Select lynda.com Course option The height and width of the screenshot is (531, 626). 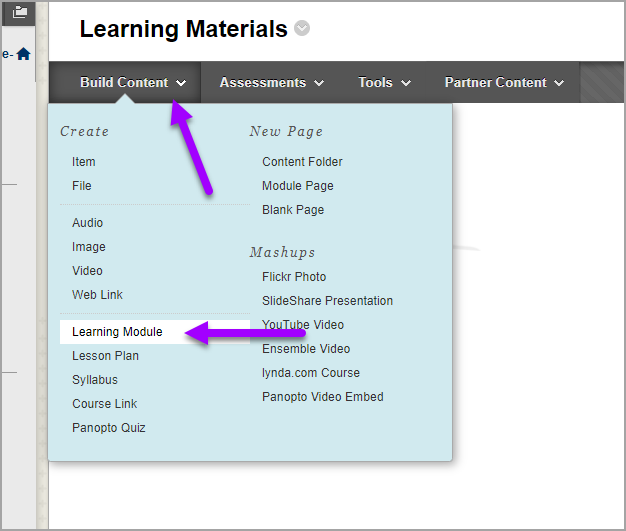(311, 372)
